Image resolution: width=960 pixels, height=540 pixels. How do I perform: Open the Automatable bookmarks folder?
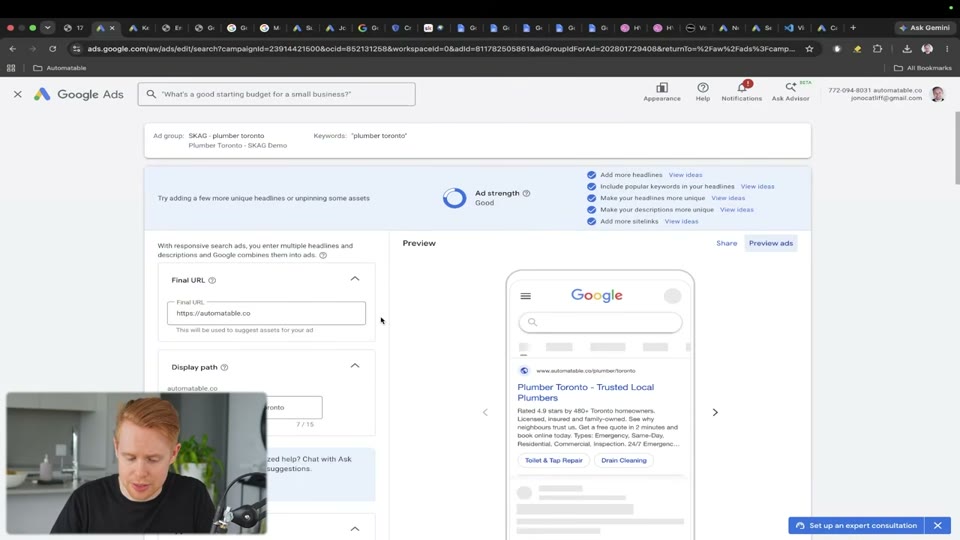[59, 68]
